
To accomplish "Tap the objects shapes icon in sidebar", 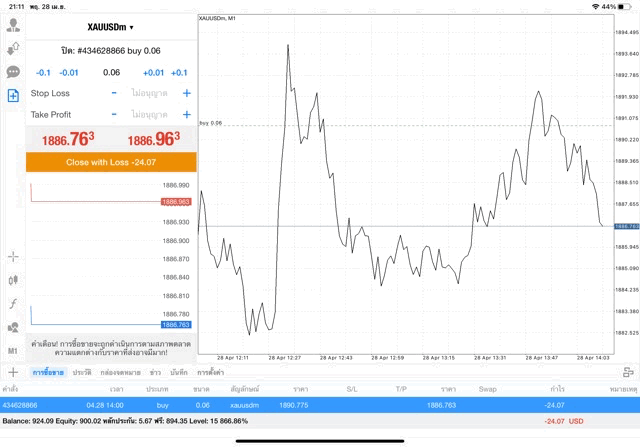I will coord(13,327).
